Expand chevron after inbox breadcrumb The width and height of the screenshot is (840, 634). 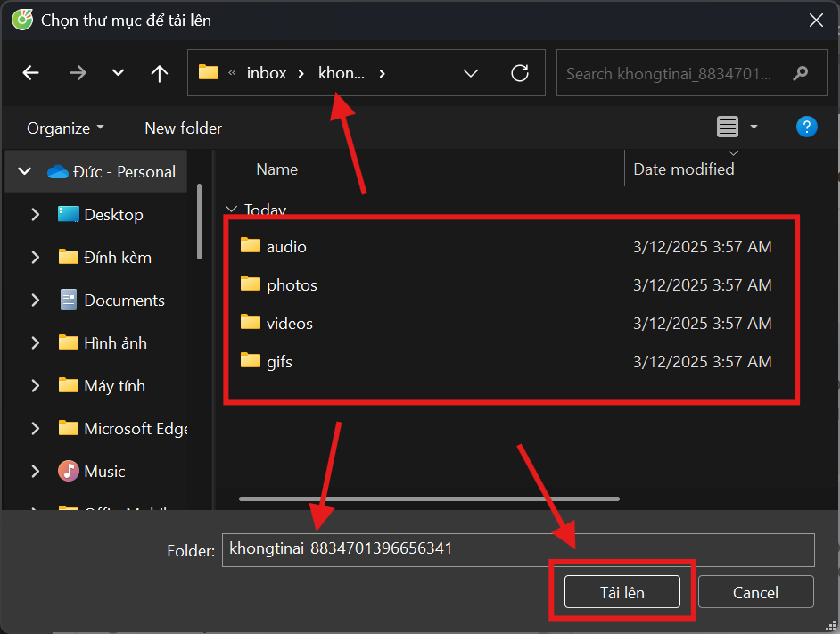(301, 73)
